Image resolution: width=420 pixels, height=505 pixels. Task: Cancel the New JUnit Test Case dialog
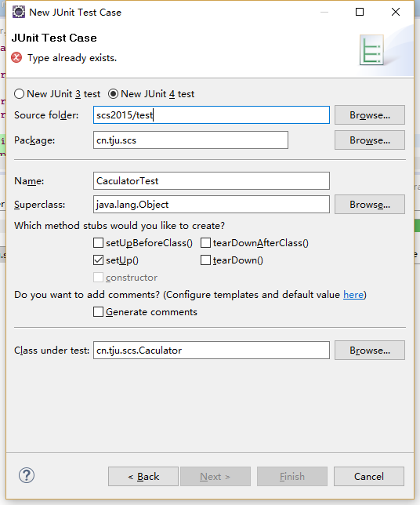[x=369, y=476]
